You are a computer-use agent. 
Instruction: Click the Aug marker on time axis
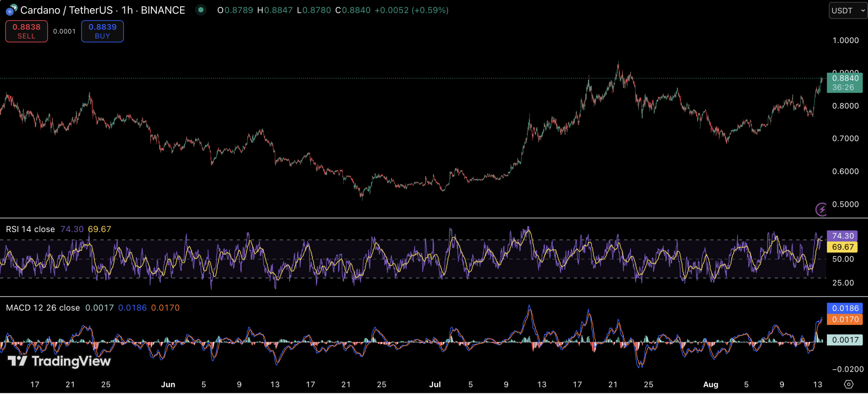710,384
